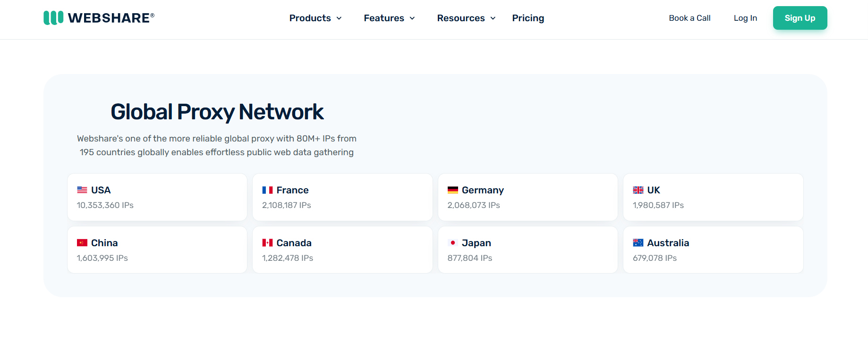Click the Webshare logo icon
Image resolution: width=868 pixels, height=341 pixels.
click(x=53, y=18)
